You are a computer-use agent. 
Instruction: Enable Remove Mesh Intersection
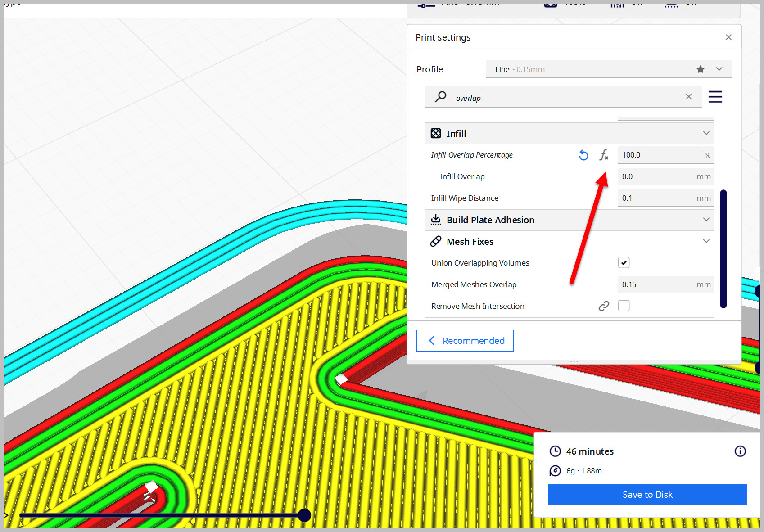coord(624,306)
